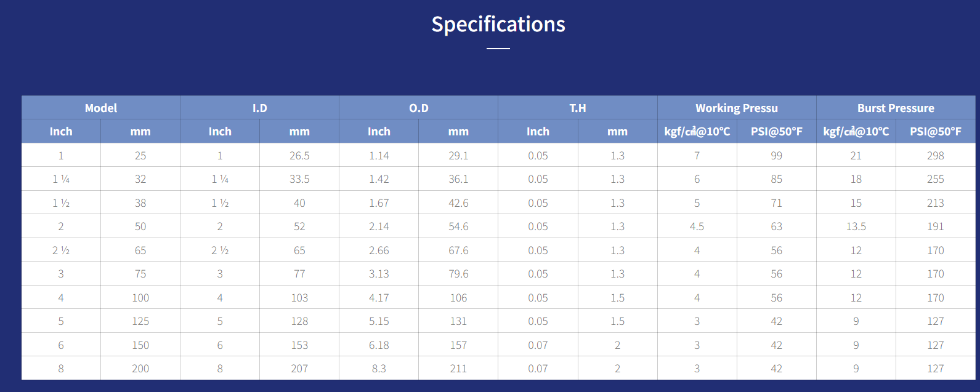Select the Model column header

pyautogui.click(x=101, y=108)
